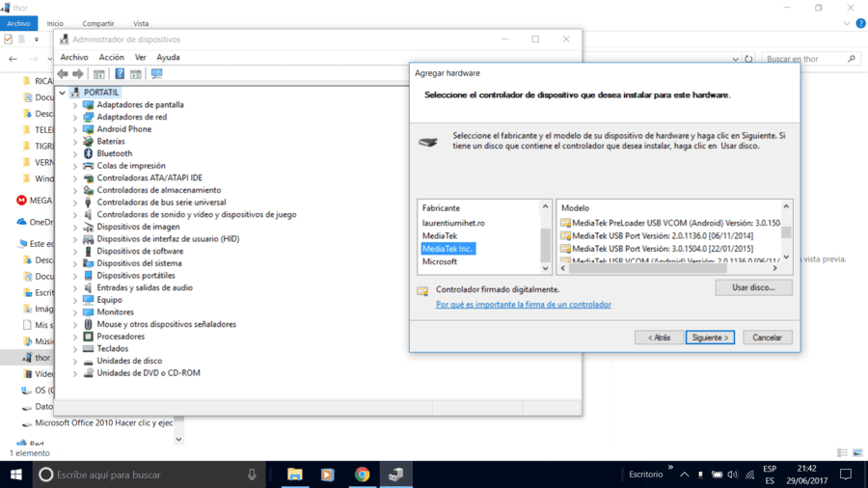Click the Fabricante list scroll-down arrow

(545, 268)
